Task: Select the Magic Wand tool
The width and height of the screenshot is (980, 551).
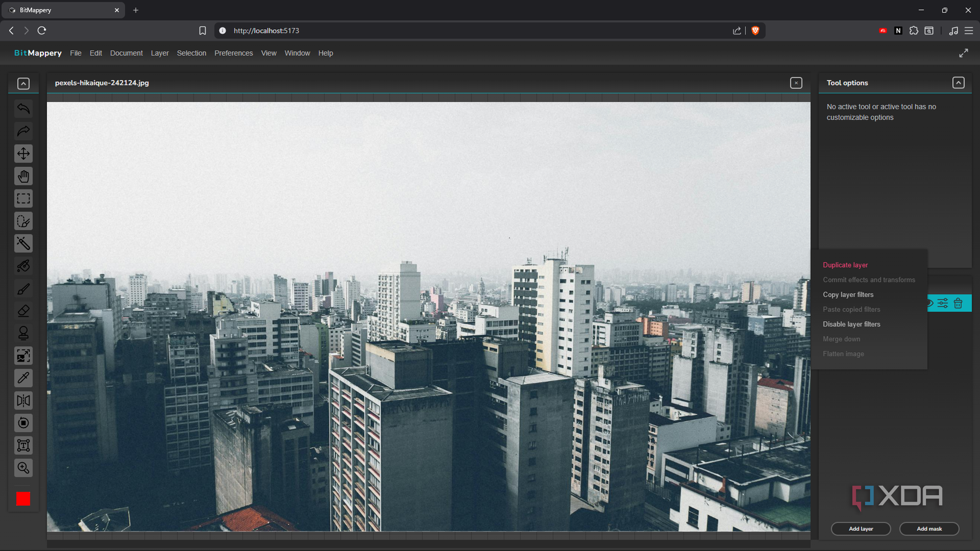Action: (23, 243)
